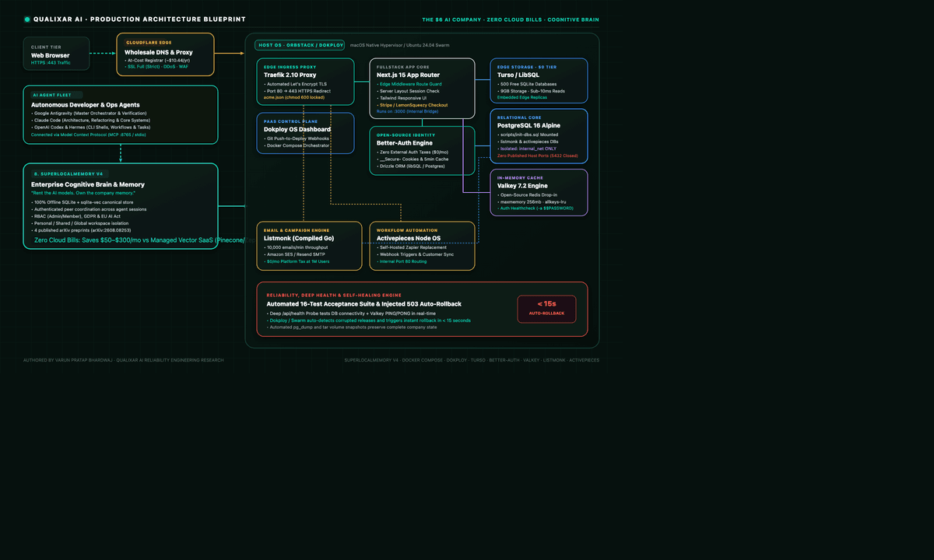934x560 pixels.
Task: Click the 'Rent the AI models' quote
Action: pyautogui.click(x=82, y=192)
